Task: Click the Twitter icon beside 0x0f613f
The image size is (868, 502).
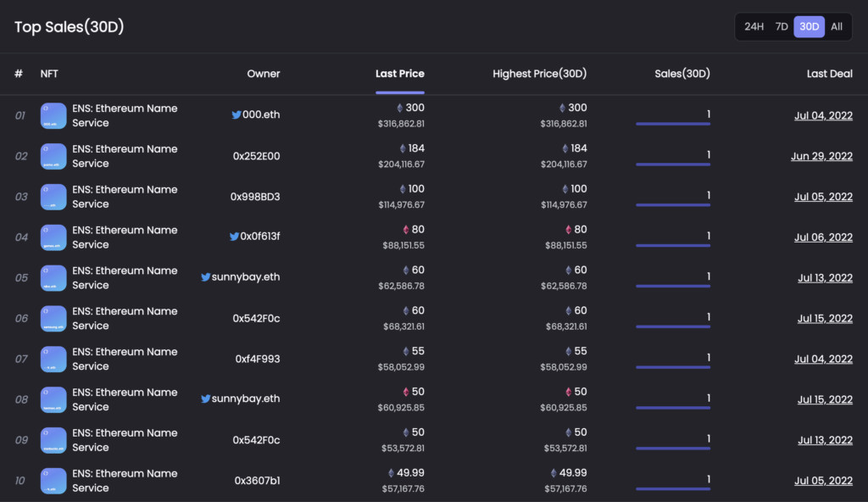Action: point(234,237)
